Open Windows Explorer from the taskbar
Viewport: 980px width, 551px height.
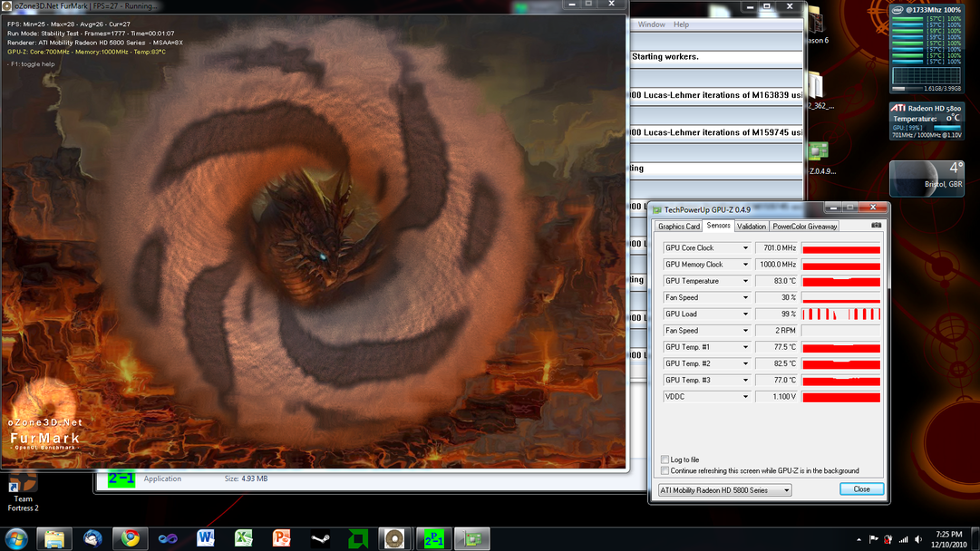(x=54, y=538)
